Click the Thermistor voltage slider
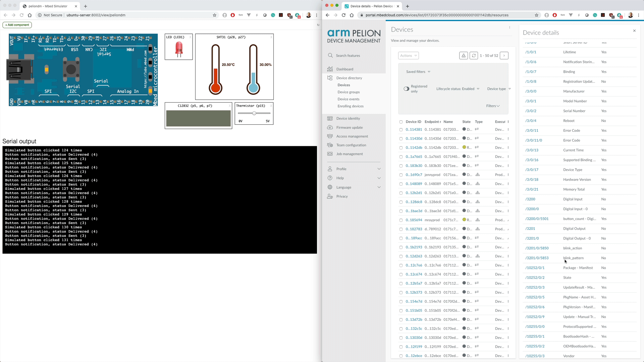644x362 pixels. pyautogui.click(x=254, y=113)
